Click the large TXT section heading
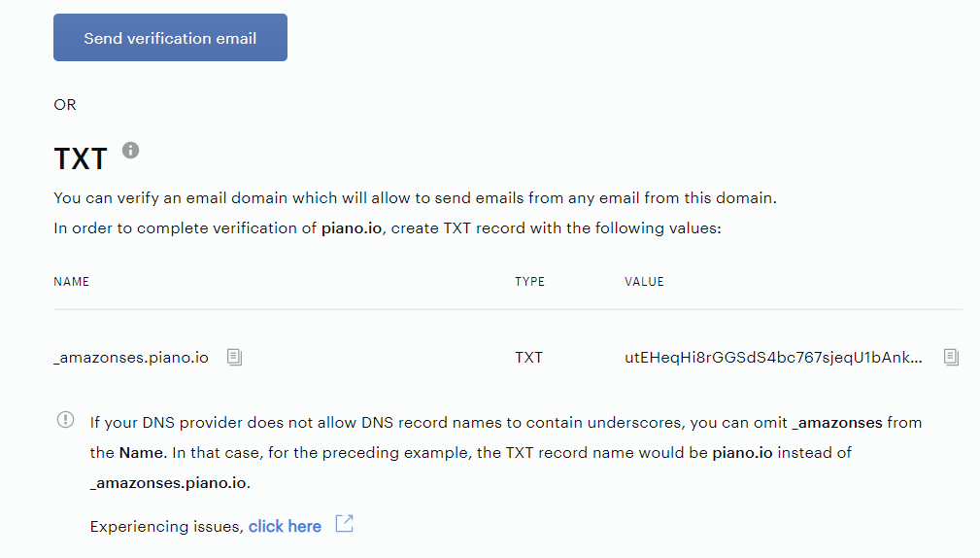 (x=81, y=158)
